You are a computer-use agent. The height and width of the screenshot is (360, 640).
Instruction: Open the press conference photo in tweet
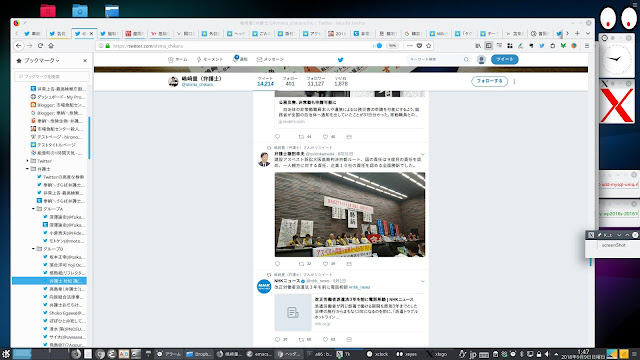click(350, 214)
